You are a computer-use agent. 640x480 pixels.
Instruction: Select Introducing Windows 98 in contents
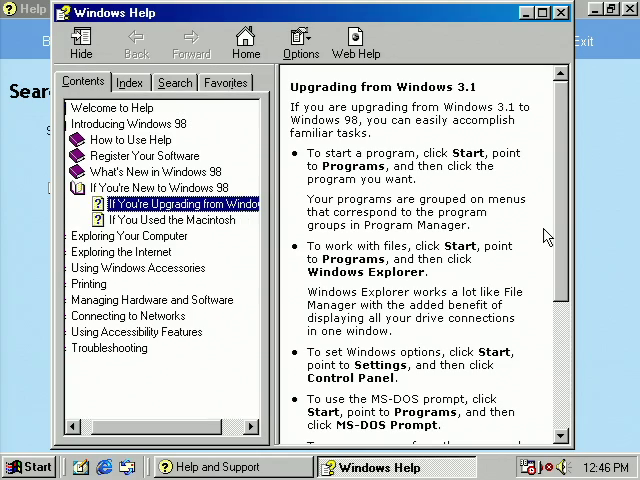(129, 124)
